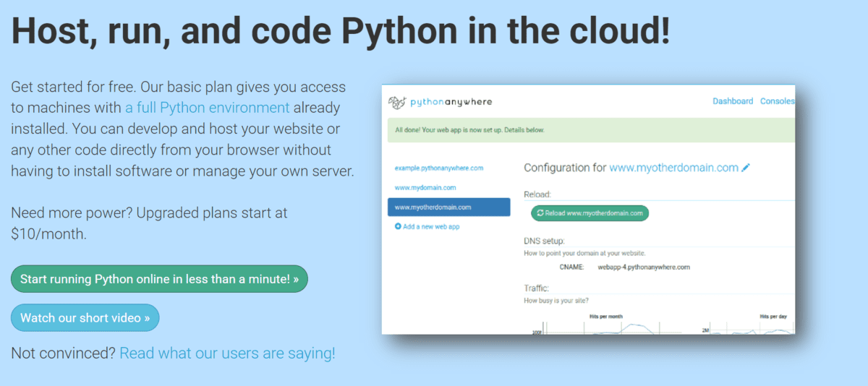The image size is (868, 386).
Task: Select www.mydomain.com in web app list
Action: [x=425, y=187]
